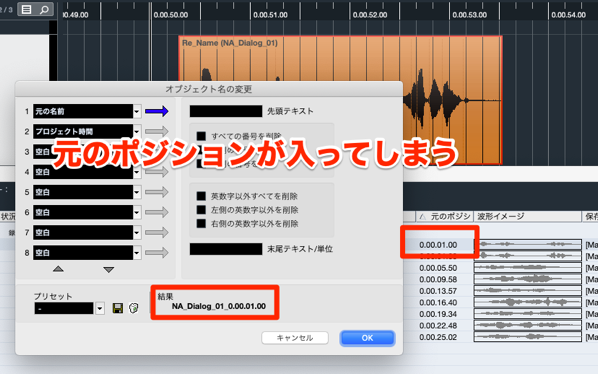Select pool position value 0.00.05.50
Image resolution: width=598 pixels, height=374 pixels.
click(438, 268)
